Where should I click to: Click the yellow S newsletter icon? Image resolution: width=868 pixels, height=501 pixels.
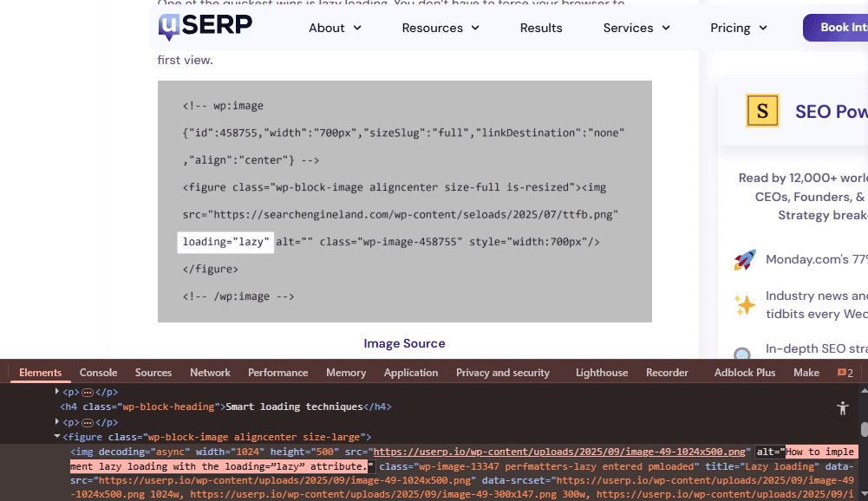[x=762, y=111]
